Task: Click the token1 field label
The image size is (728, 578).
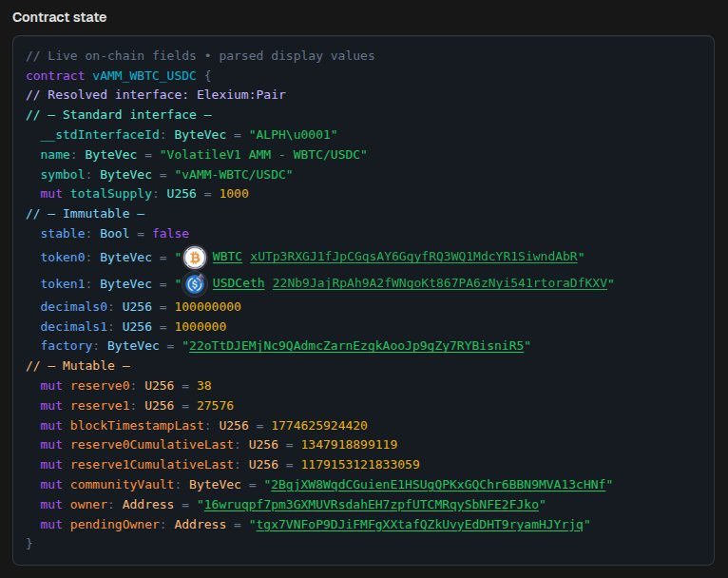Action: (63, 283)
